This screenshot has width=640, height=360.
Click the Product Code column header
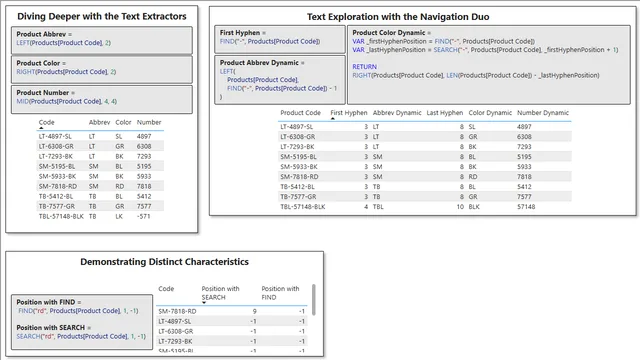pos(300,113)
